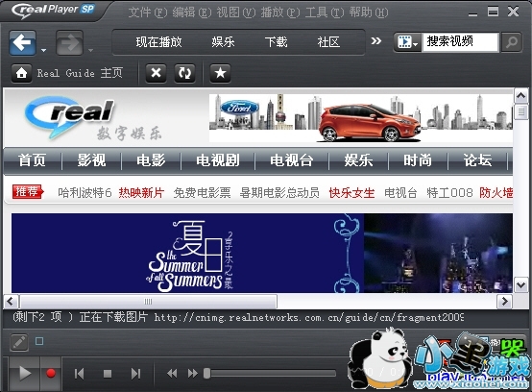This screenshot has height=392, width=532.
Task: Click the horizontal scrollbar right arrow
Action: [x=504, y=301]
